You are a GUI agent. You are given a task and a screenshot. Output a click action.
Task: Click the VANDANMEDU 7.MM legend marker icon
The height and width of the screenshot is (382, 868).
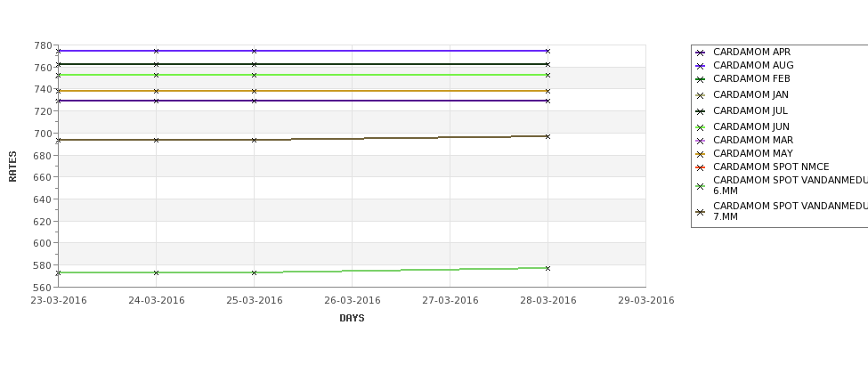[x=700, y=212]
